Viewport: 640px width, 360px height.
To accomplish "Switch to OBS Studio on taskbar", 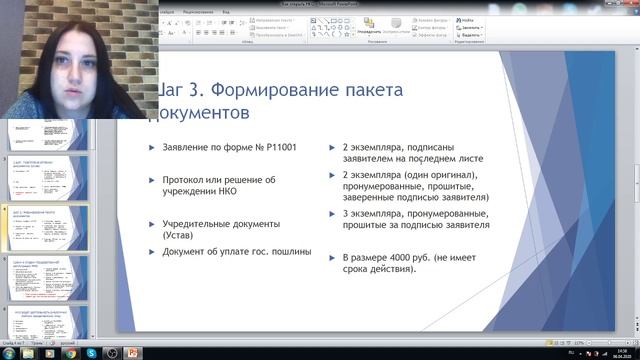I will [111, 353].
